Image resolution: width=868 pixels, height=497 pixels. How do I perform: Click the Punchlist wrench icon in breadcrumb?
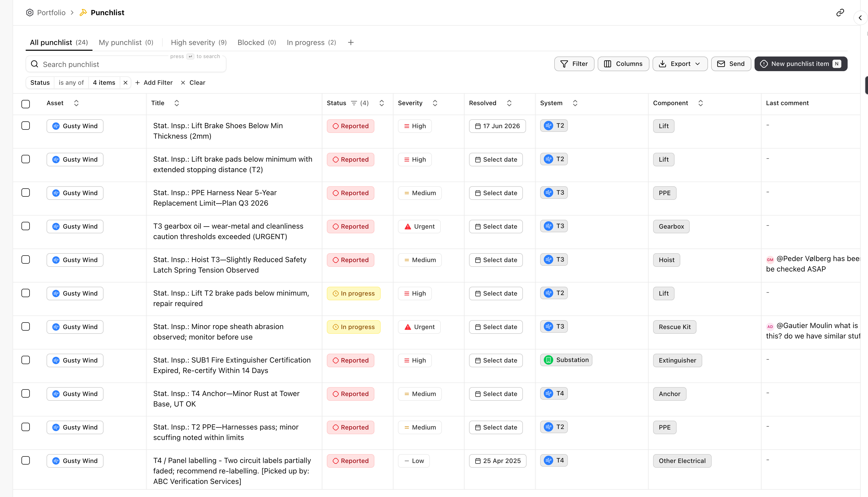[x=83, y=13]
